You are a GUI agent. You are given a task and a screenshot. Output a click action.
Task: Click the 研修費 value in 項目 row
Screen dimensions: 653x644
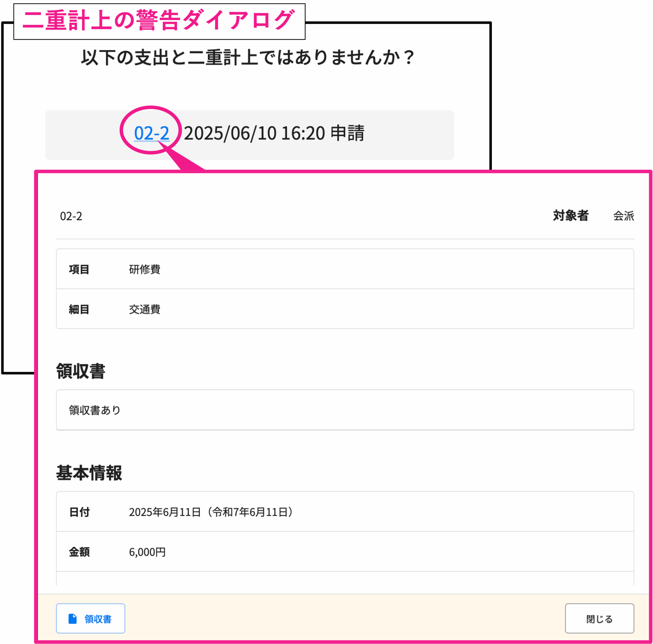(145, 269)
